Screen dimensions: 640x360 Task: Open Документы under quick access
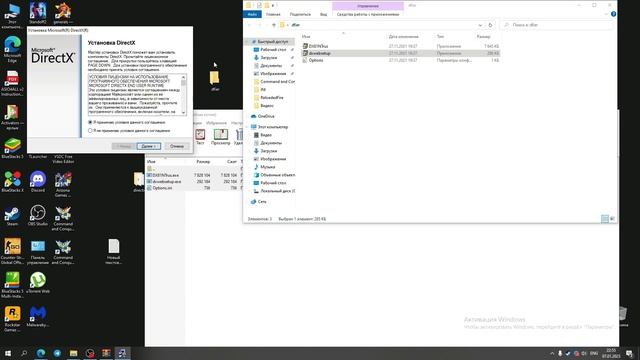coord(271,65)
